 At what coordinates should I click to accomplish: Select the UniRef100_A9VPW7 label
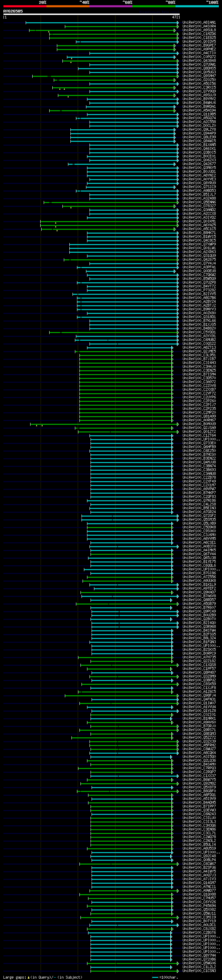pyautogui.click(x=199, y=489)
